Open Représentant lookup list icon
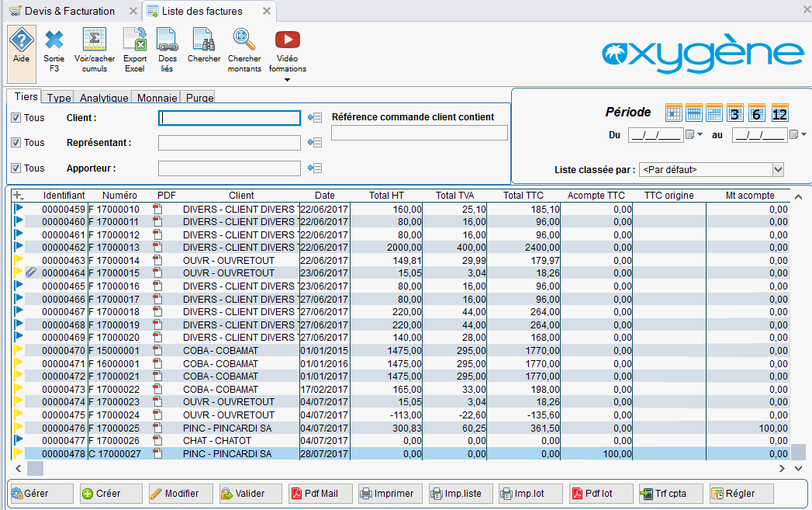 click(315, 143)
